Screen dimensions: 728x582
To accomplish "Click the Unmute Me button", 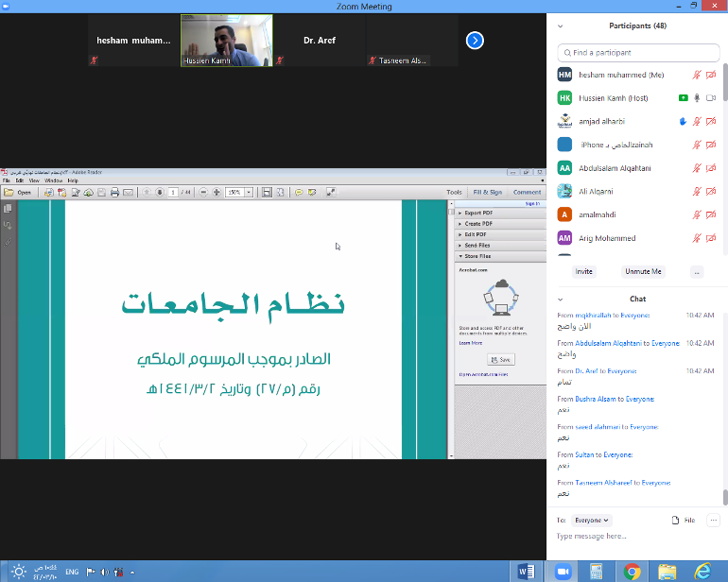I will pyautogui.click(x=643, y=271).
